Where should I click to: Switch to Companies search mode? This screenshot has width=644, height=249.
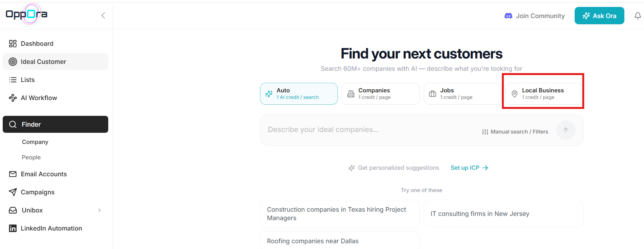pos(381,94)
